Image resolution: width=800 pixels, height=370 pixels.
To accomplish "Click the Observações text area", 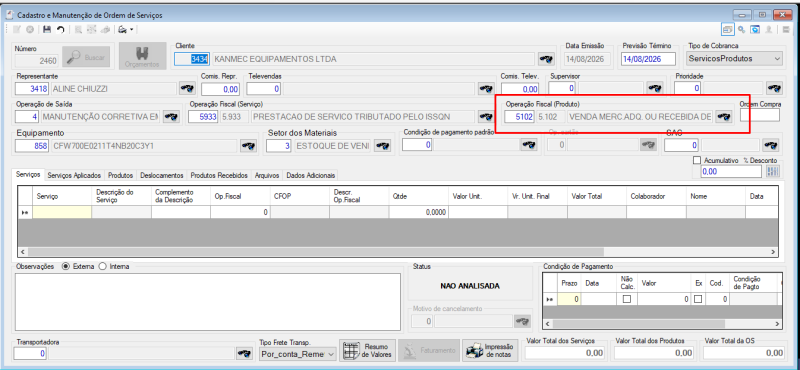I will point(208,302).
